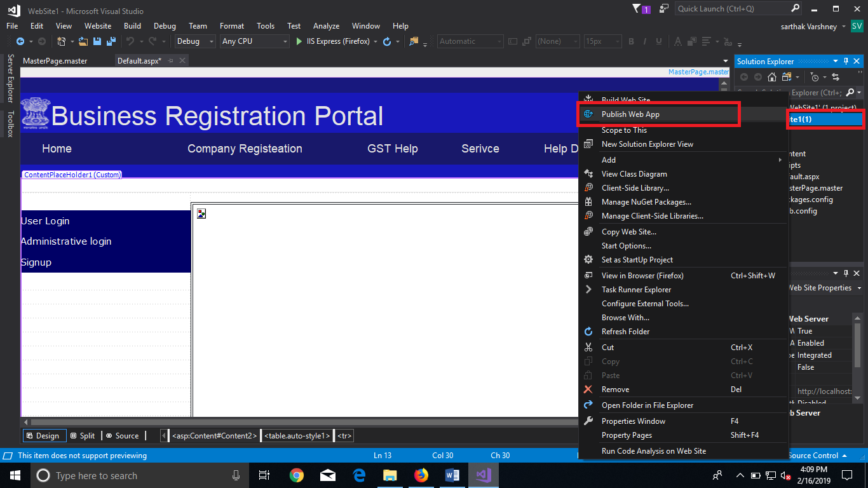Click the Open File toolbar icon
Viewport: 868px width, 488px height.
[85, 41]
